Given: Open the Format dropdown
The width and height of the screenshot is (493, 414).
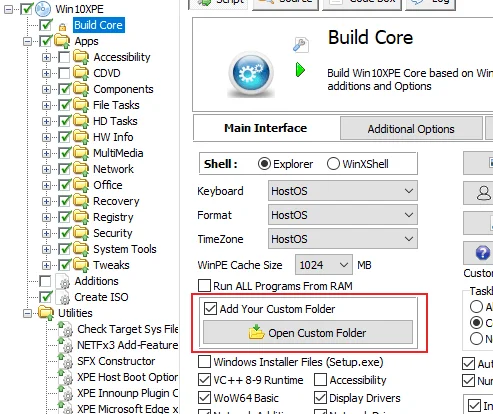Looking at the screenshot, I should coord(343,215).
